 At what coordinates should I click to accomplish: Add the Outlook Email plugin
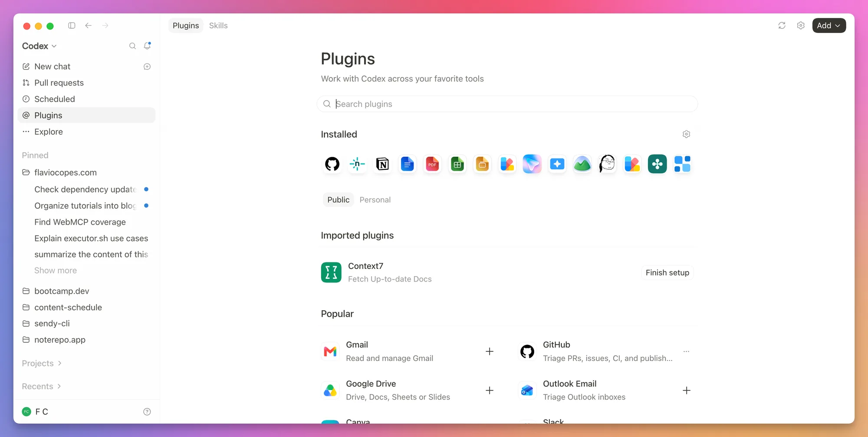pyautogui.click(x=687, y=391)
